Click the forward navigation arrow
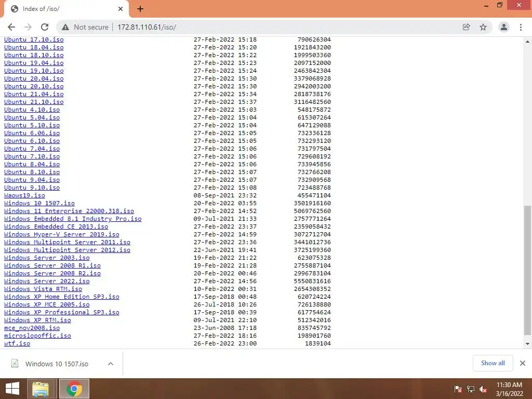This screenshot has height=399, width=532. point(28,27)
